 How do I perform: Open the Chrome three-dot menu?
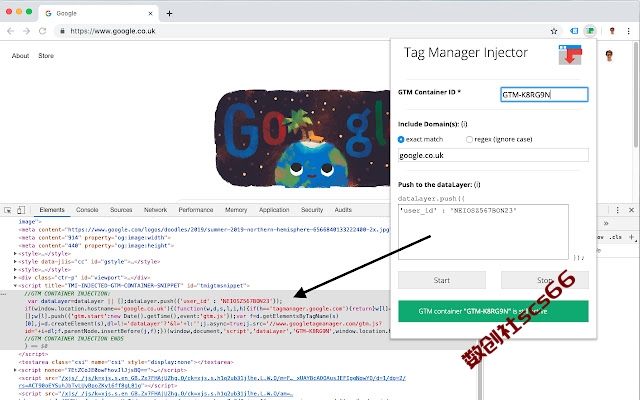[629, 31]
